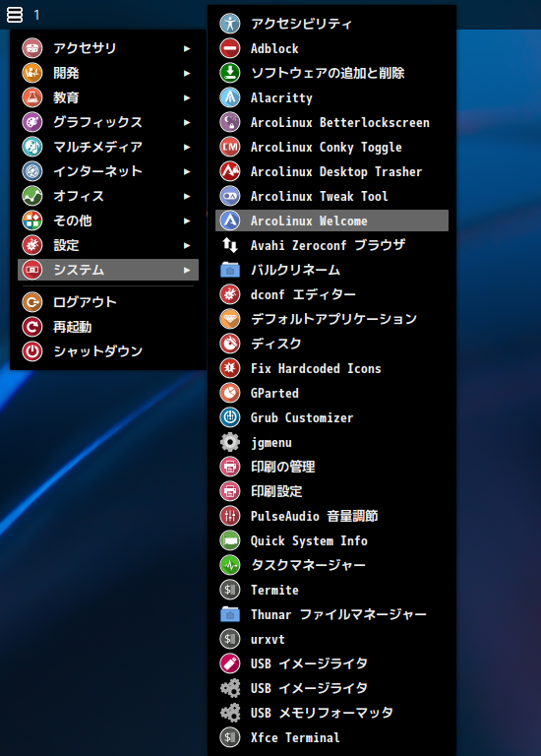Screen dimensions: 541x756
Task: Click the PulseAudio 音量調節 mixer icon
Action: [230, 516]
